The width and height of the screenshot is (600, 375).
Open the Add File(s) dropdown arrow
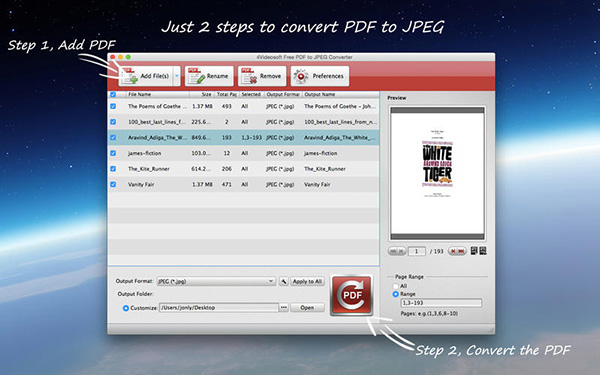pyautogui.click(x=177, y=76)
